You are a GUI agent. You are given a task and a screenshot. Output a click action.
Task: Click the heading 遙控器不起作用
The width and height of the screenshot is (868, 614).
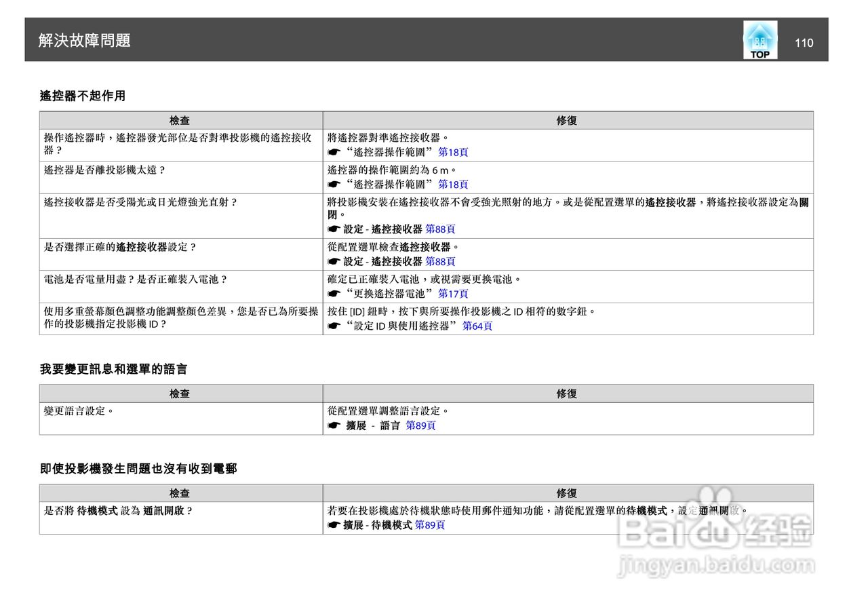coord(83,96)
